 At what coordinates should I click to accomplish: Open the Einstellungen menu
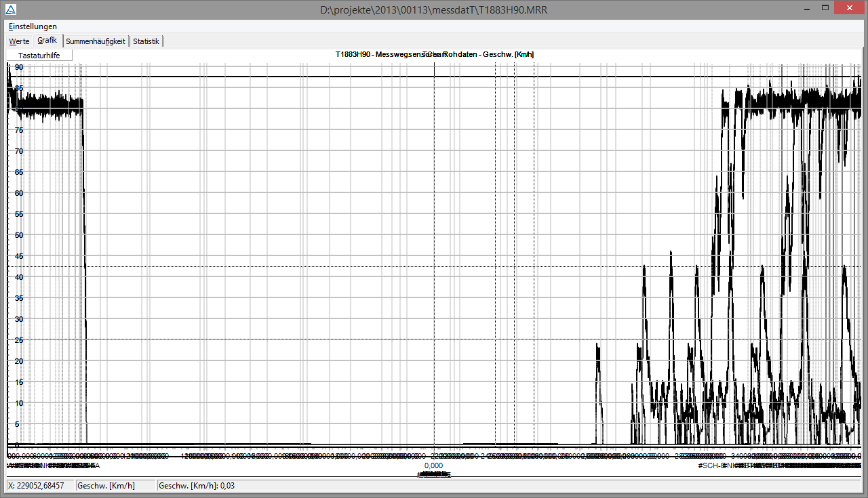coord(33,26)
